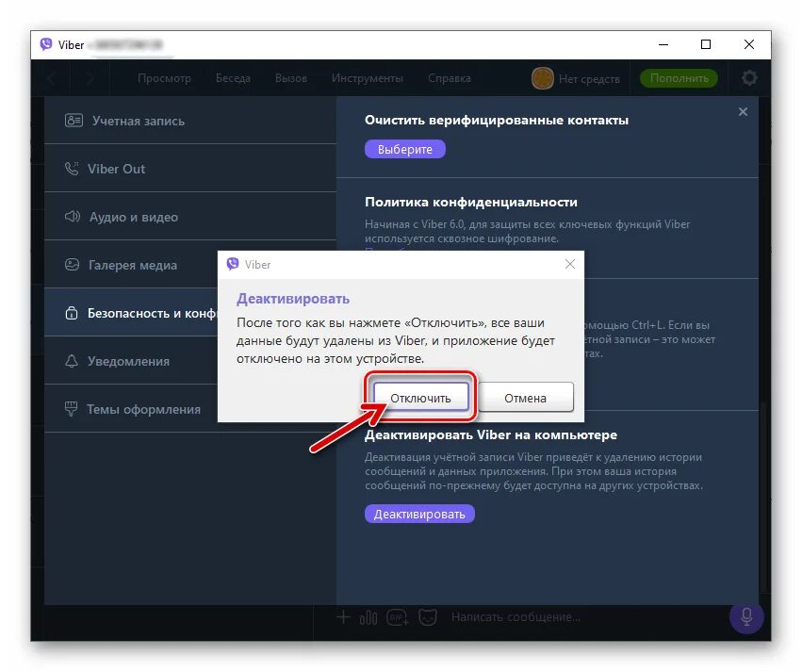Open Темы оформления brush icon
Image resolution: width=802 pixels, height=672 pixels.
(x=73, y=409)
